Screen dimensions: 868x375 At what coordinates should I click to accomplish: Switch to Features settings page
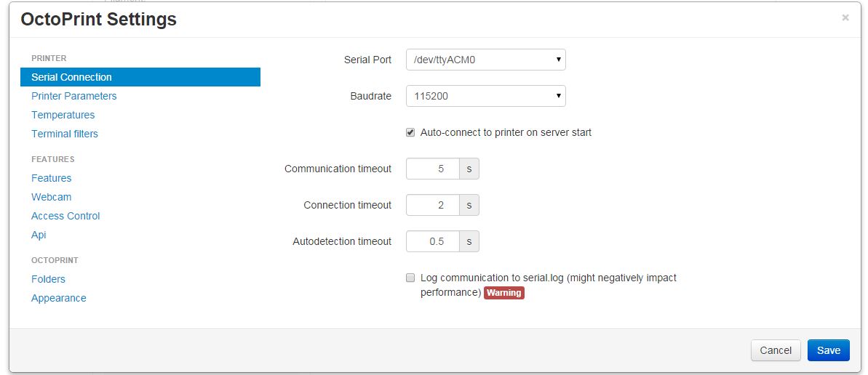pos(51,178)
